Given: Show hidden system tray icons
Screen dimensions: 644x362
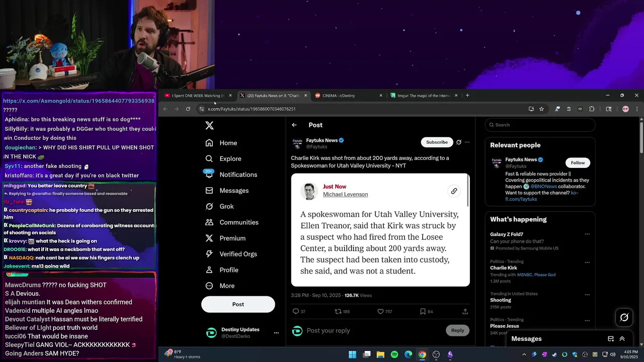Looking at the screenshot, I should (x=524, y=354).
